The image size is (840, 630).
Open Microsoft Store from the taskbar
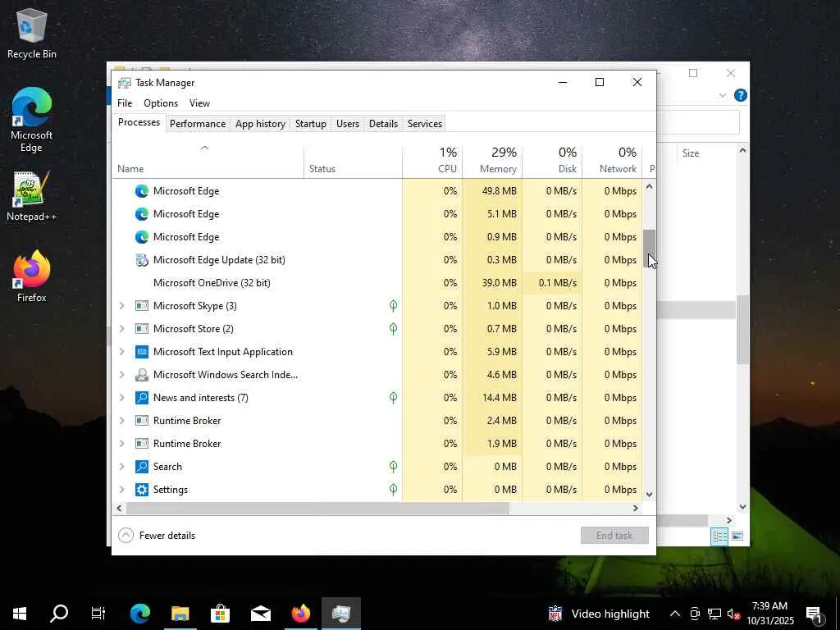[220, 614]
